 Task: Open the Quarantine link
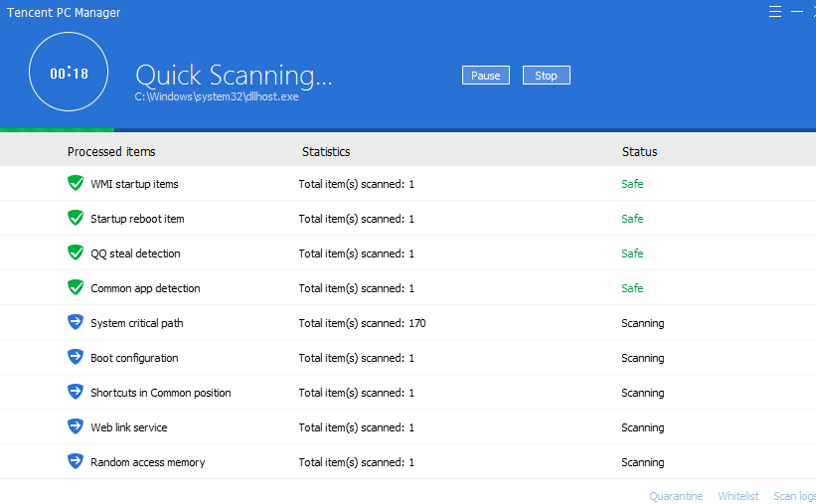click(676, 496)
